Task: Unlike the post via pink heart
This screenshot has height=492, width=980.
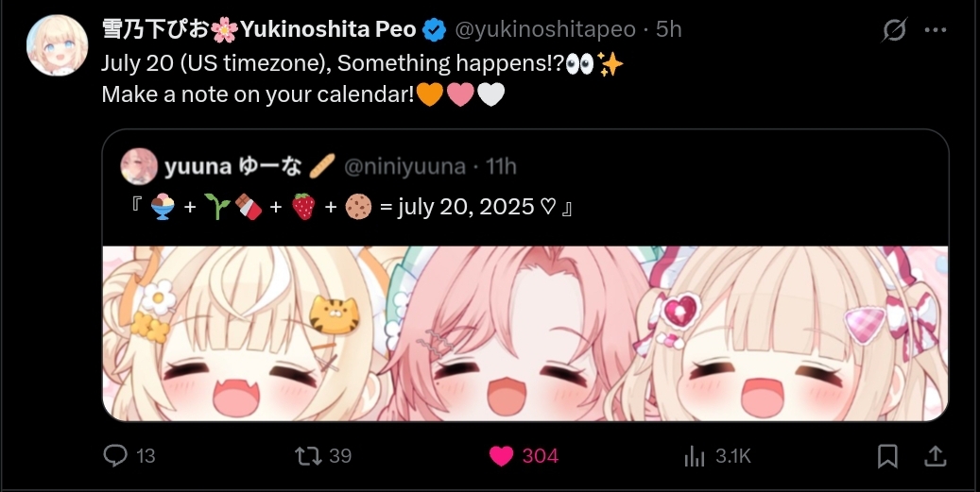Action: point(501,456)
